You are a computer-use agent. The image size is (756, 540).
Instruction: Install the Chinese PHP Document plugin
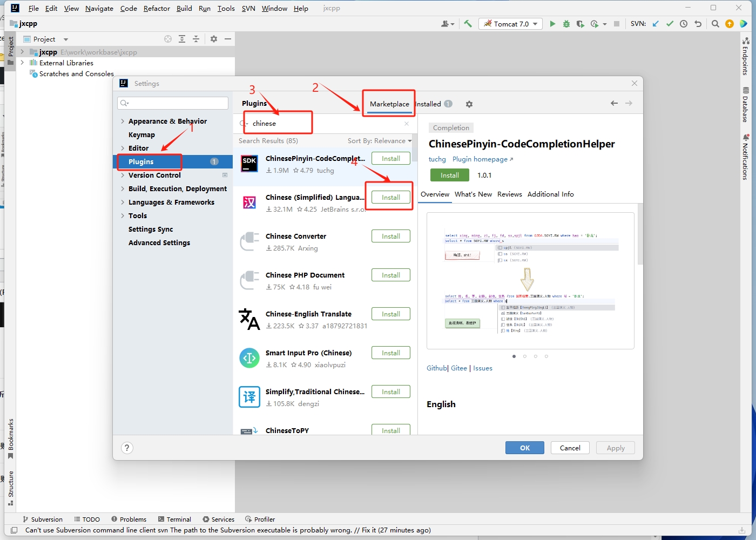coord(391,275)
